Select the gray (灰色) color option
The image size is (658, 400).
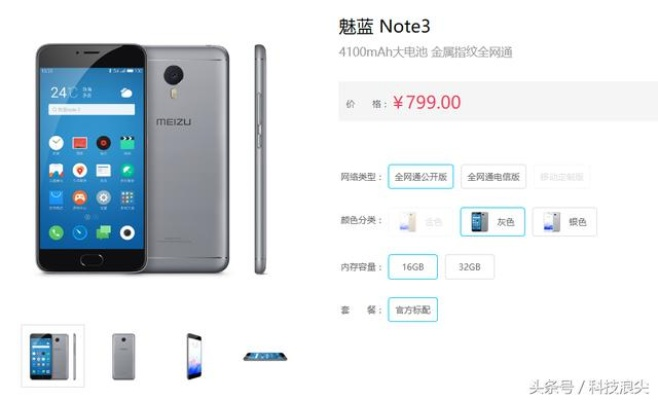pyautogui.click(x=493, y=222)
